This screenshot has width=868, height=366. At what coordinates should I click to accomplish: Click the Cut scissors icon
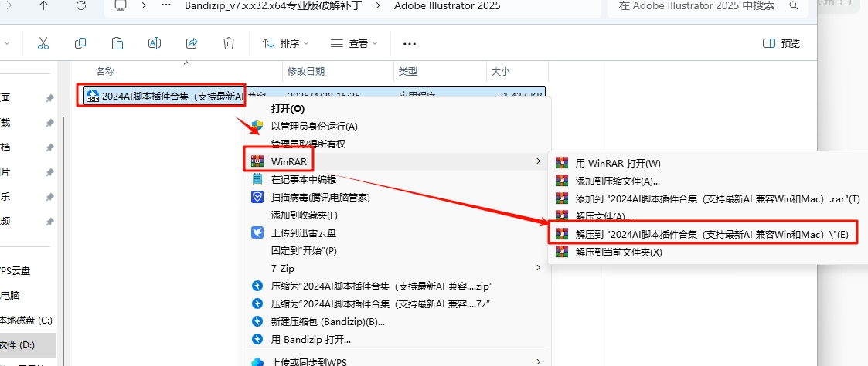(43, 43)
